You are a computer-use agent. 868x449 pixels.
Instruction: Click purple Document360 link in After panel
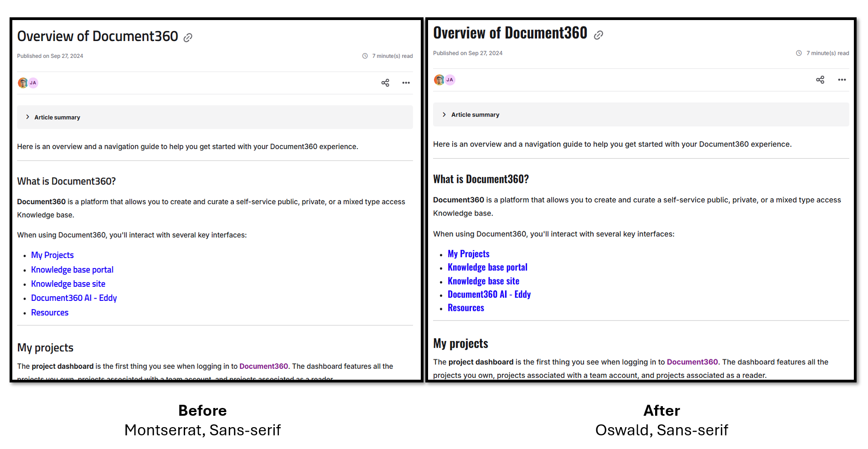click(692, 362)
